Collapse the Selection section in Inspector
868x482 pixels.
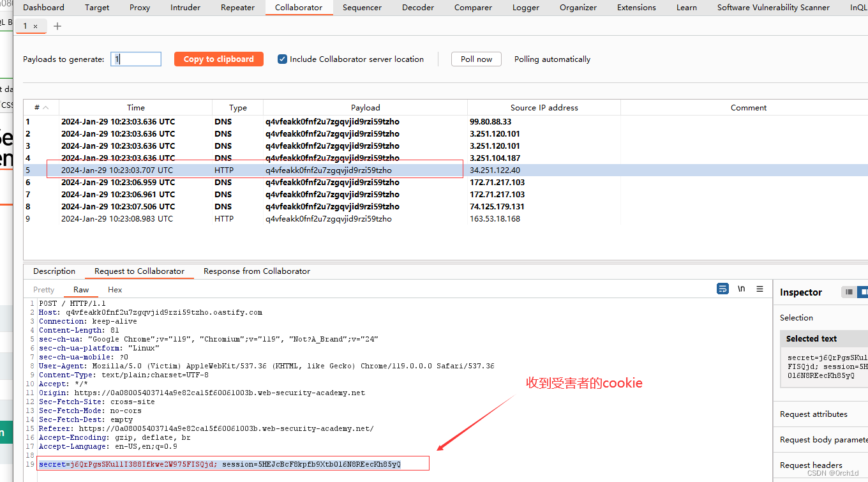[x=797, y=317]
